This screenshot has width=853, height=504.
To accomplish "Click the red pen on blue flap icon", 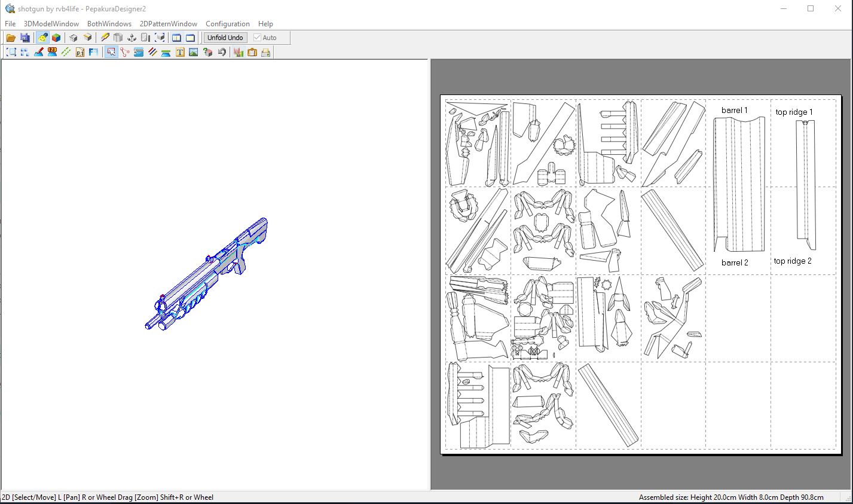I will (x=39, y=53).
